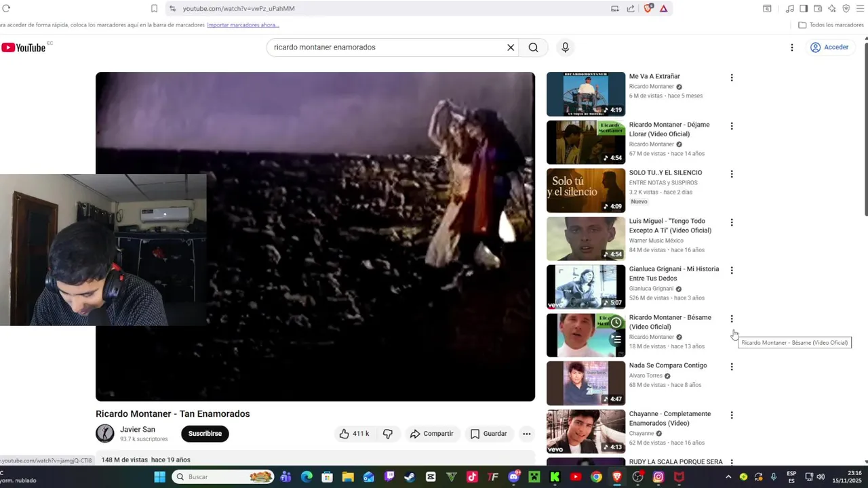Start voice search with the microphone icon
The height and width of the screenshot is (488, 868).
click(x=565, y=47)
